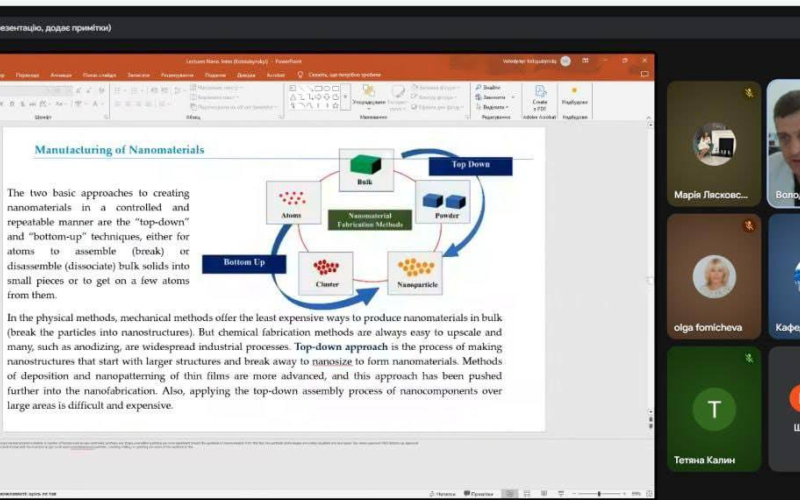Viewport: 800px width, 500px height.
Task: Open the Анімація animations tab
Action: (x=61, y=74)
